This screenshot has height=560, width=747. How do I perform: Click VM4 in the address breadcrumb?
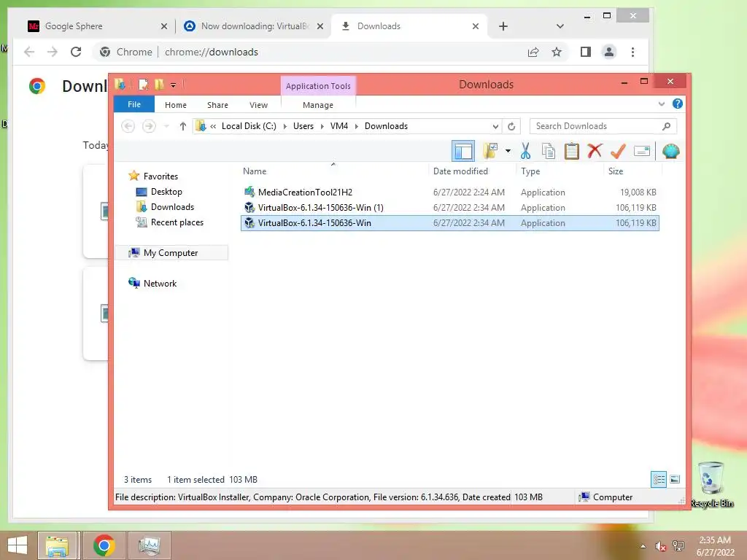339,126
